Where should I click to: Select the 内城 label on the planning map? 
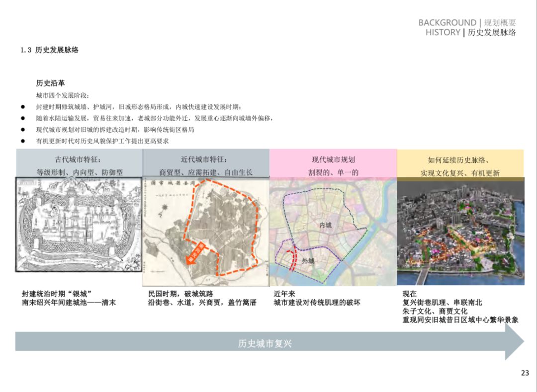(325, 225)
